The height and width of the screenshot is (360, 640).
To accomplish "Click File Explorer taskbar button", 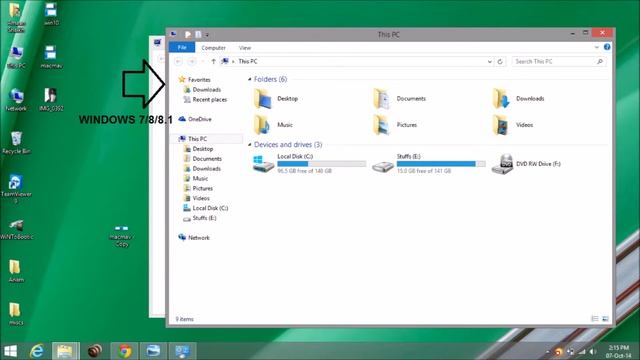I will point(65,351).
